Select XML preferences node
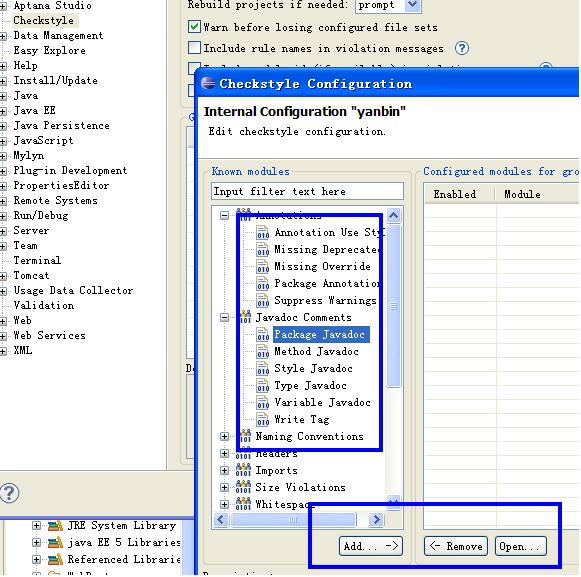Image resolution: width=581 pixels, height=577 pixels. (x=23, y=351)
